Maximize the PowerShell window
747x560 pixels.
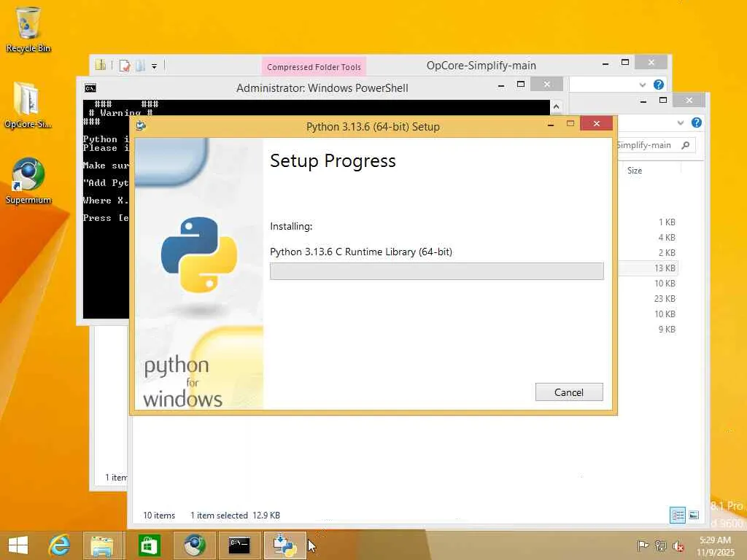[521, 85]
